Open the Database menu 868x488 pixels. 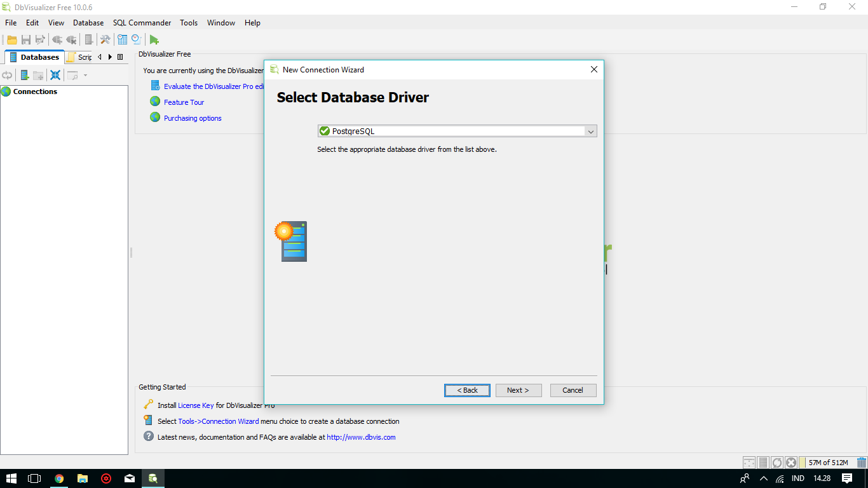pyautogui.click(x=88, y=23)
